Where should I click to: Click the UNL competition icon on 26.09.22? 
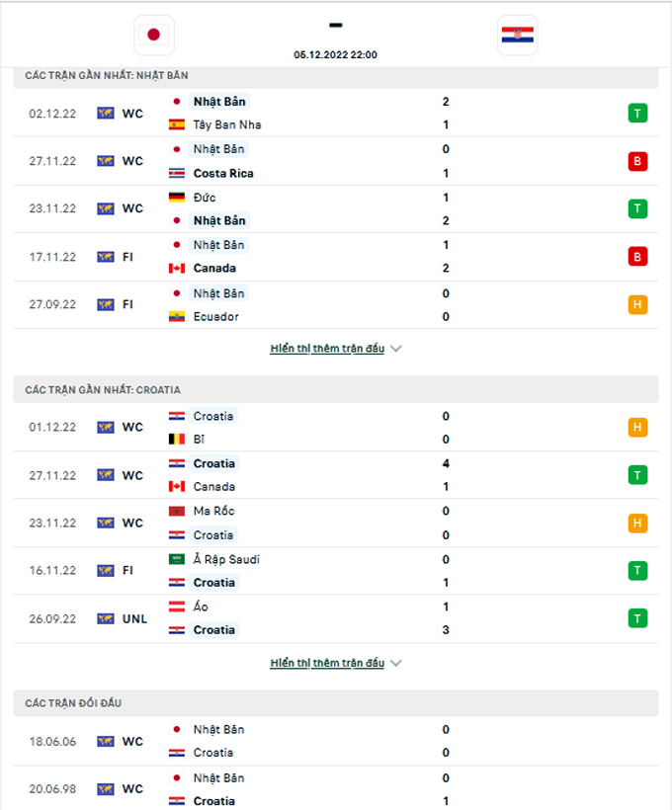click(106, 619)
